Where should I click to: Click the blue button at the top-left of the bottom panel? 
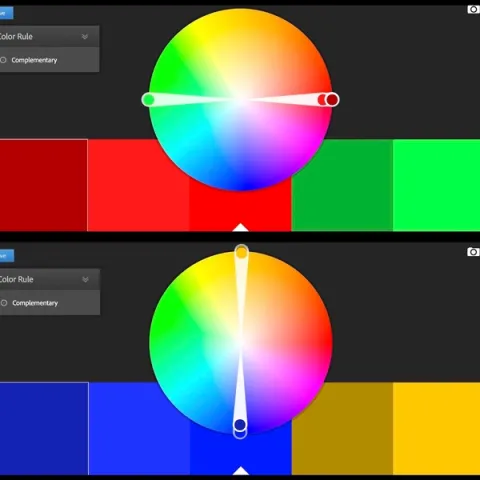(x=7, y=256)
